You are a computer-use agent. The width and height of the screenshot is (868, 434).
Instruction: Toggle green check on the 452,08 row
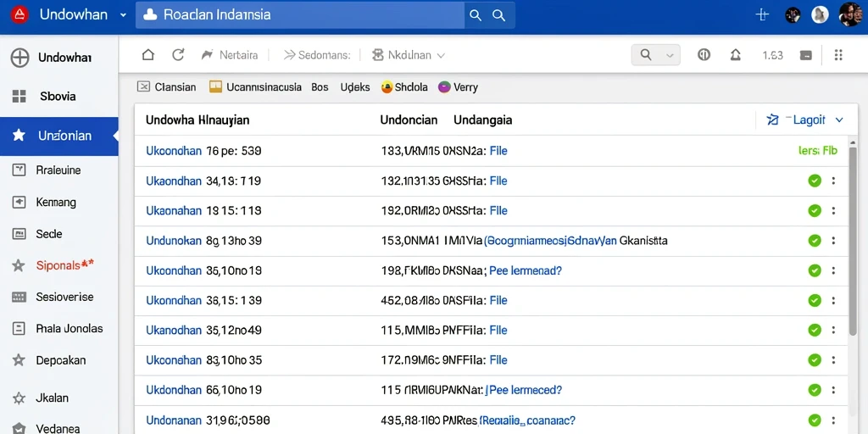coord(815,300)
